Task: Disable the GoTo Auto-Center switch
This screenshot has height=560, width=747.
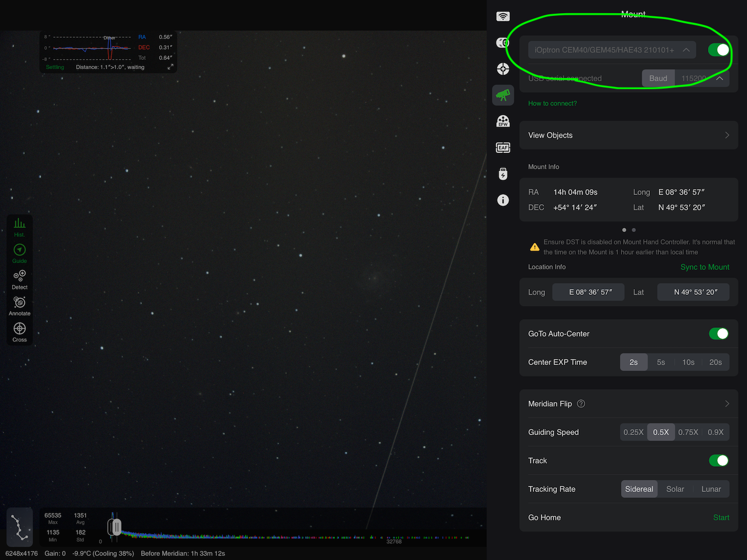Action: pos(719,333)
